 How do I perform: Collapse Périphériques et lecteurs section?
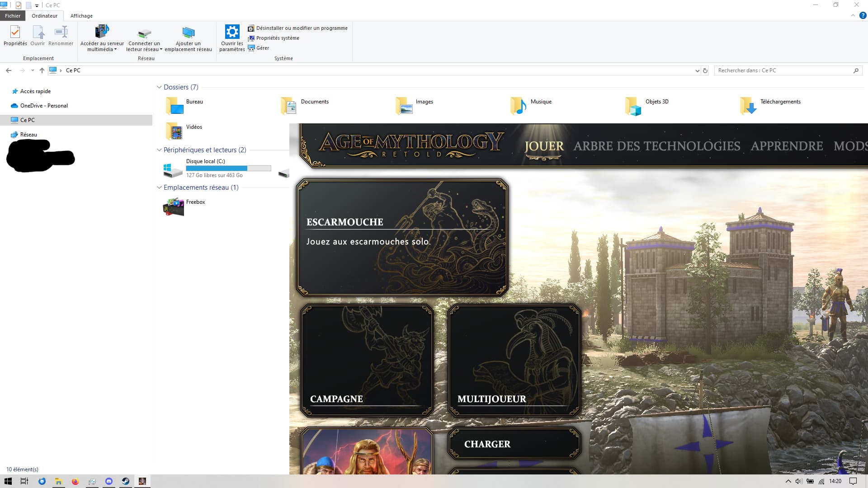159,150
